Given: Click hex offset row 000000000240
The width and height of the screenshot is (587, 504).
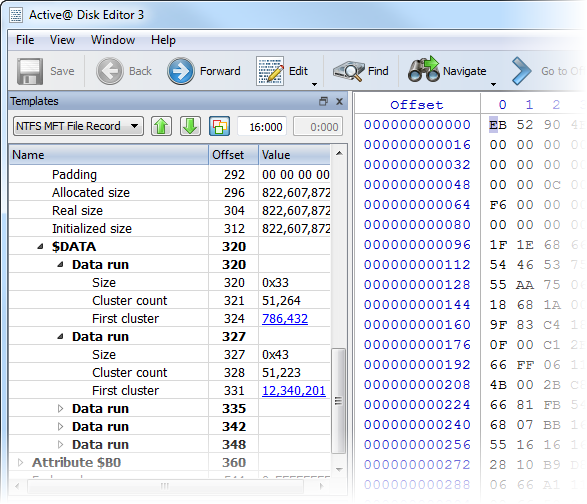Looking at the screenshot, I should (417, 425).
